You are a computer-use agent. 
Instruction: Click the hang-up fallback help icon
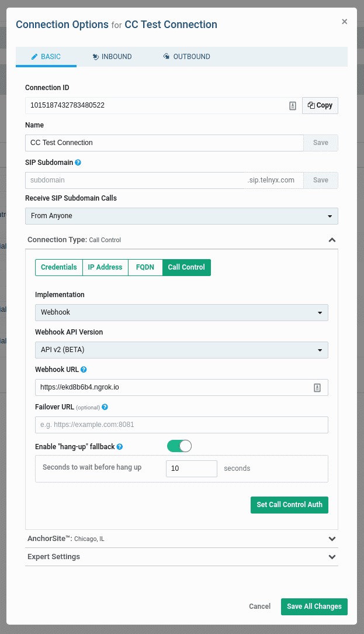pyautogui.click(x=119, y=447)
